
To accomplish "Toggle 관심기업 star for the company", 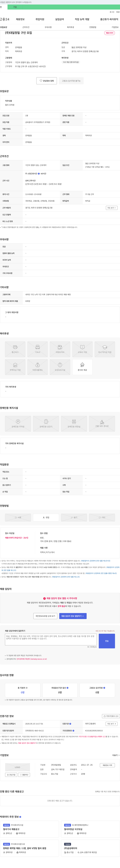I will 11,775.
